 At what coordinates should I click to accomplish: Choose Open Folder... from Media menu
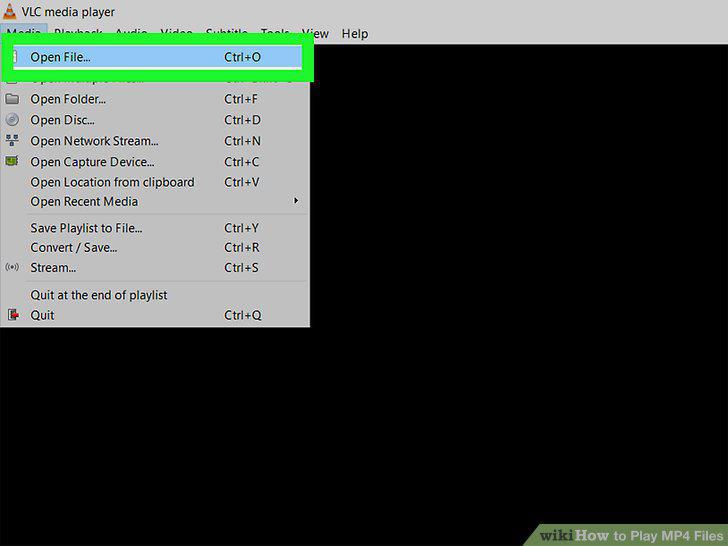155,99
